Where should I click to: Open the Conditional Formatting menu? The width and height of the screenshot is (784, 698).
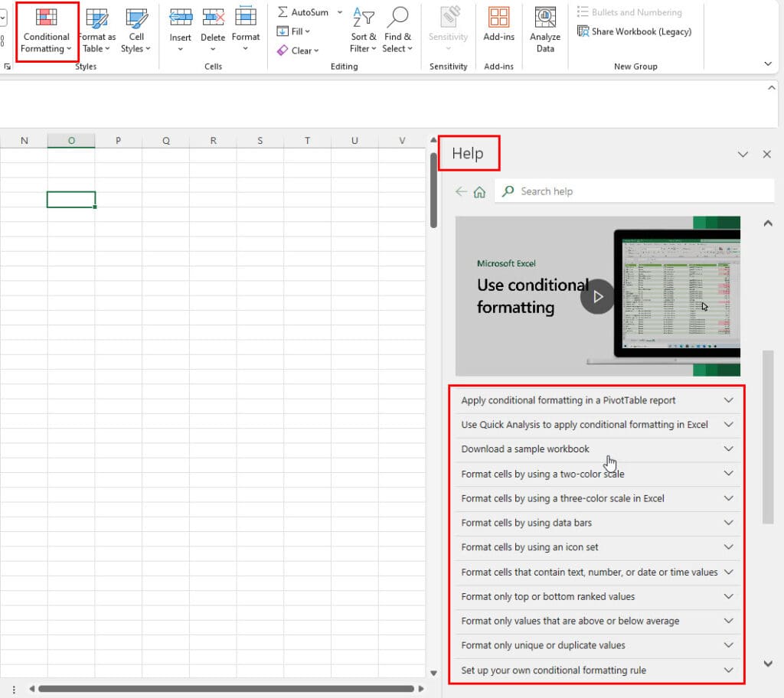(x=46, y=32)
